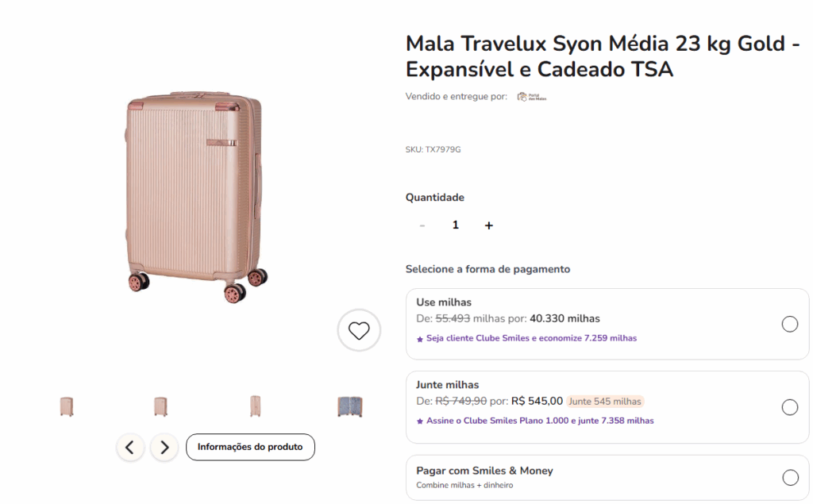The width and height of the screenshot is (813, 504).
Task: Add the suitcase to favorites with the heart icon
Action: coord(359,330)
